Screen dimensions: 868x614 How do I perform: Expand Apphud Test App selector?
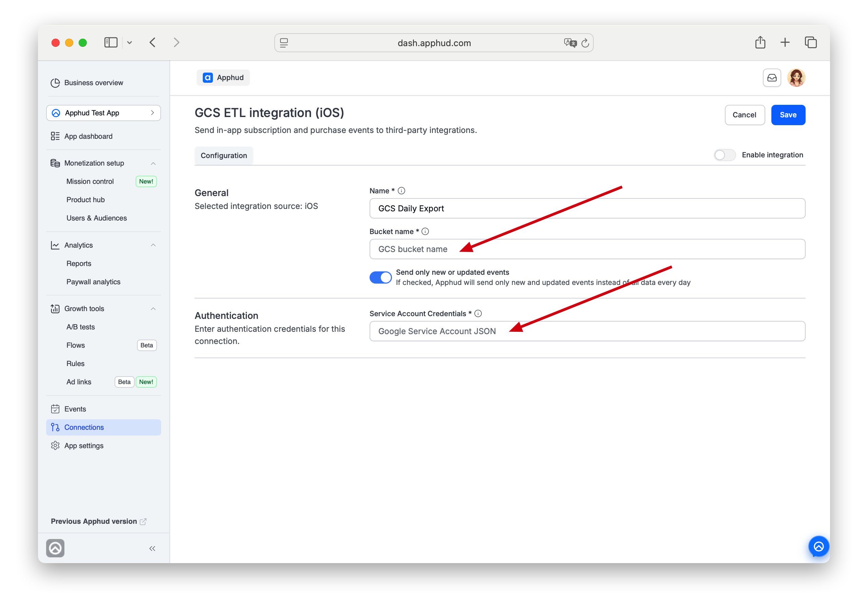(103, 113)
